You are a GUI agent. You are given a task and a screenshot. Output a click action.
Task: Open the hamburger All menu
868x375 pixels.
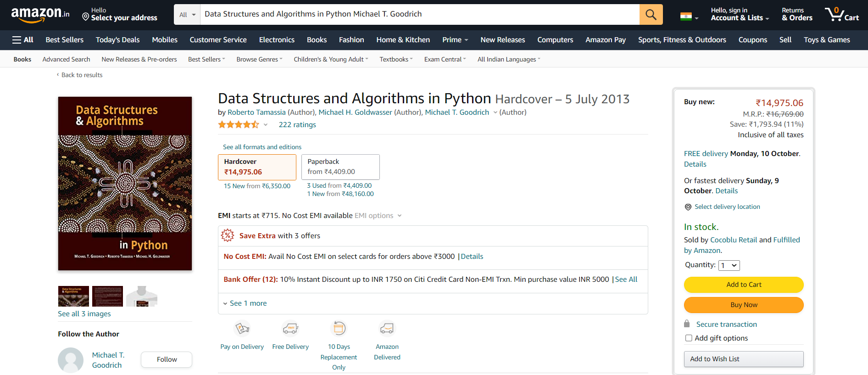(x=22, y=40)
